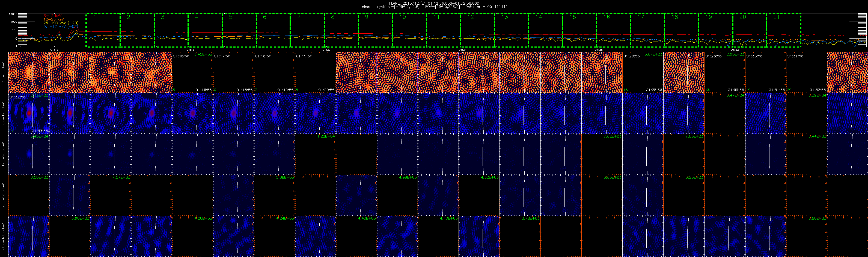Select time interval 14 on the light curve
The width and height of the screenshot is (868, 257).
[x=546, y=30]
